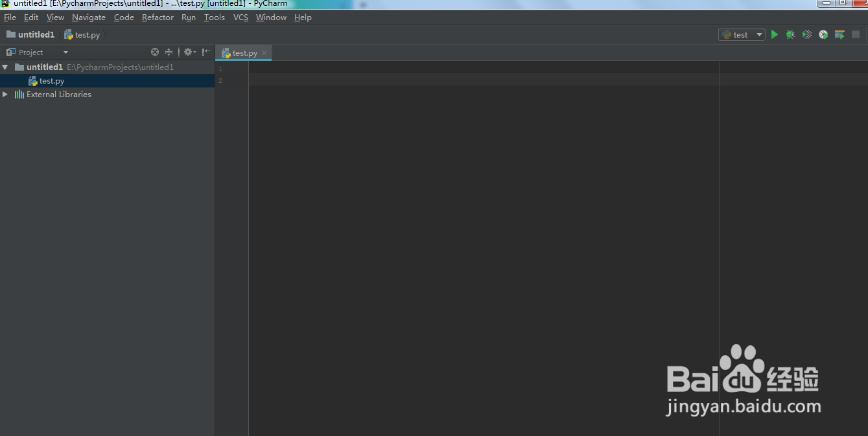
Task: Click the Project panel title label
Action: click(31, 52)
